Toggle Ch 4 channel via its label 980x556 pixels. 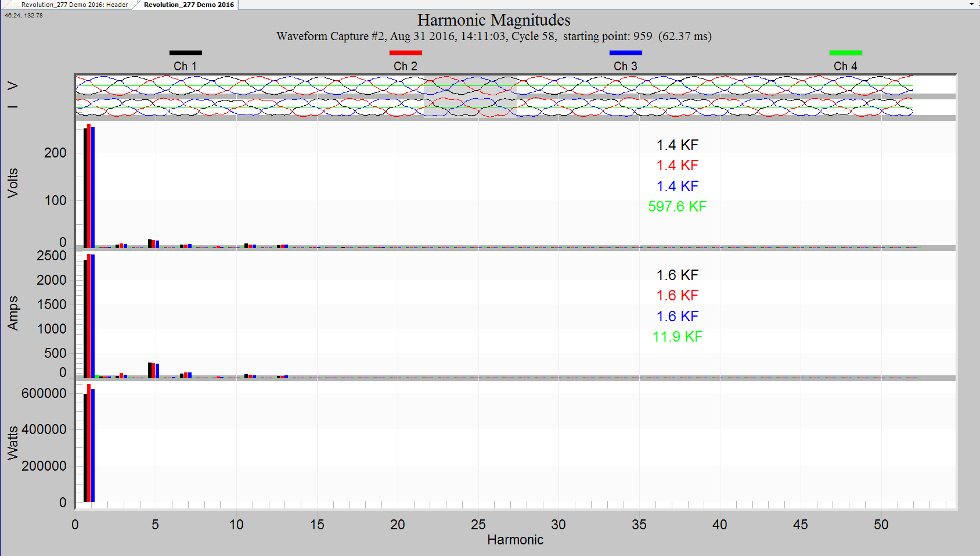tap(845, 66)
